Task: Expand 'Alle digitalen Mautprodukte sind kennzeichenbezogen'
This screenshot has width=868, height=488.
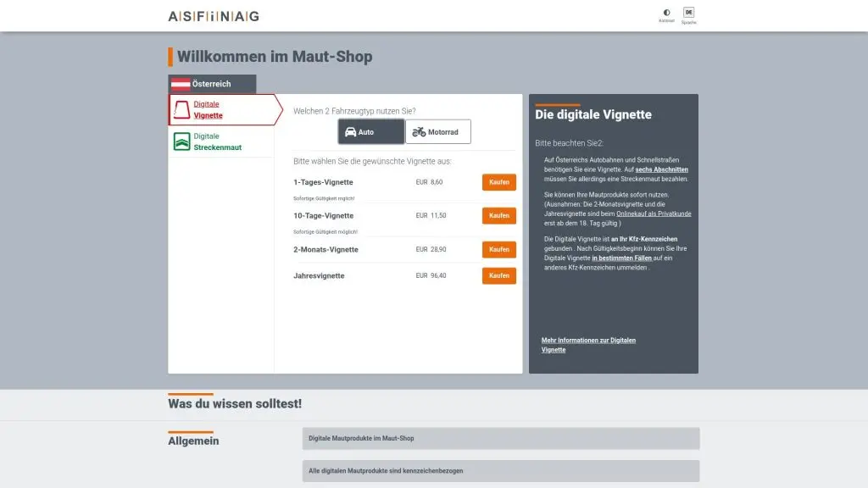Action: click(x=500, y=471)
